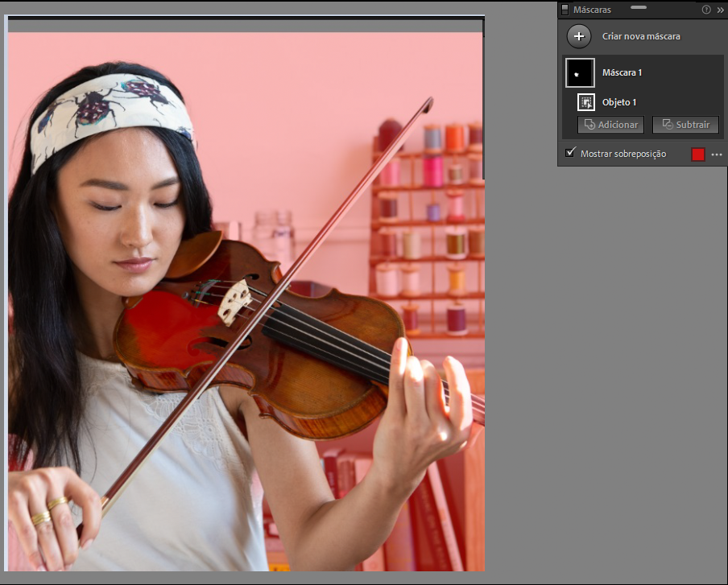728x585 pixels.
Task: Collapse the Máscaras panel with double arrows
Action: coord(720,10)
